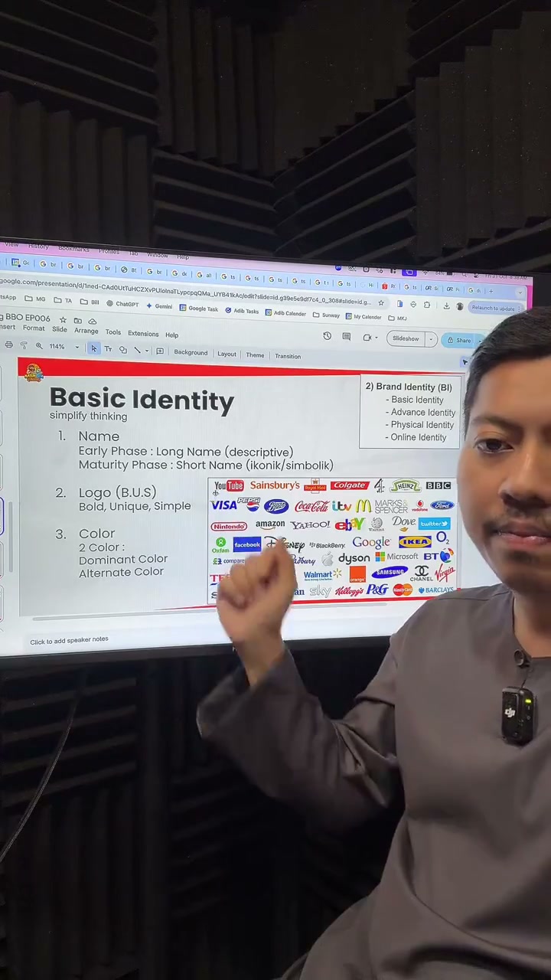The width and height of the screenshot is (551, 980).
Task: Open the Slide menu
Action: [59, 329]
